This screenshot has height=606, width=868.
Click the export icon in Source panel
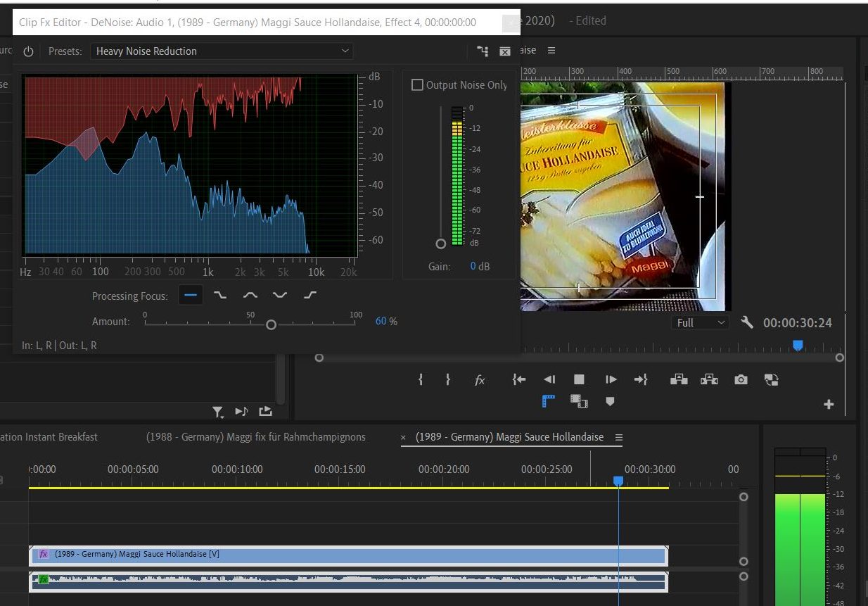pos(265,411)
